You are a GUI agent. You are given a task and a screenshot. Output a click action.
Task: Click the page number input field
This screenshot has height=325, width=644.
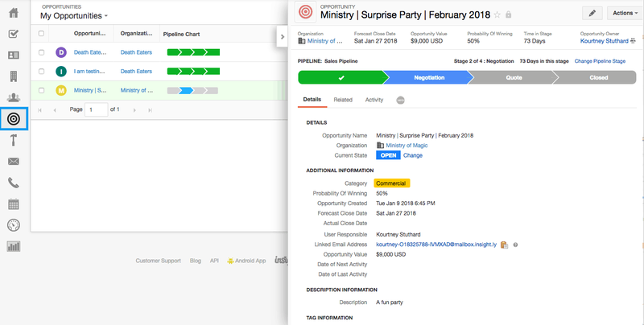pos(96,110)
